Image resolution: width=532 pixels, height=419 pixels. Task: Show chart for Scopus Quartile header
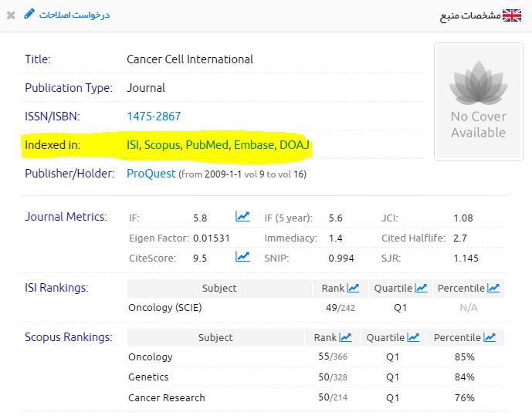pos(413,337)
